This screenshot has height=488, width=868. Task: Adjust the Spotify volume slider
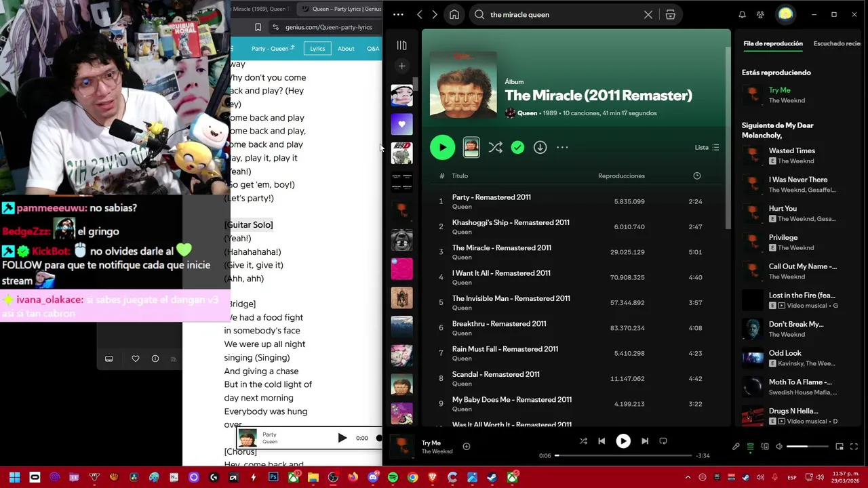[808, 447]
